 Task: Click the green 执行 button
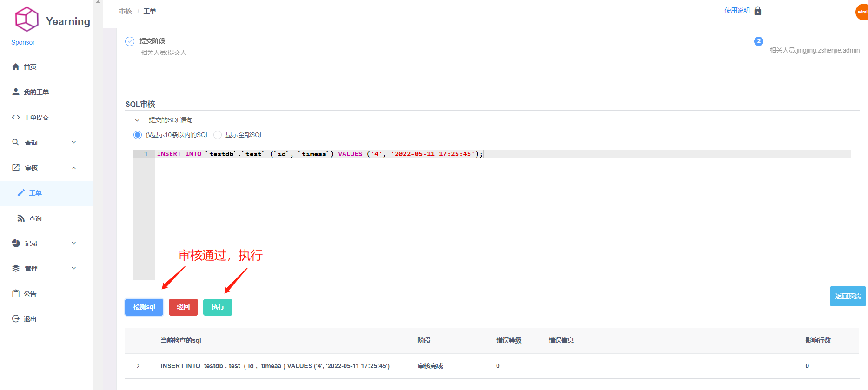218,307
